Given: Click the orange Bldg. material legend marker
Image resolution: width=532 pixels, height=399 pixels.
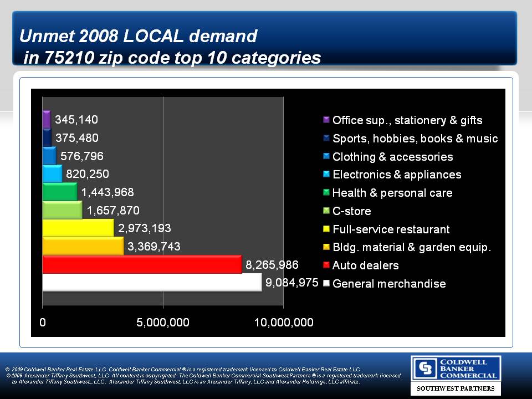Looking at the screenshot, I should (x=326, y=247).
